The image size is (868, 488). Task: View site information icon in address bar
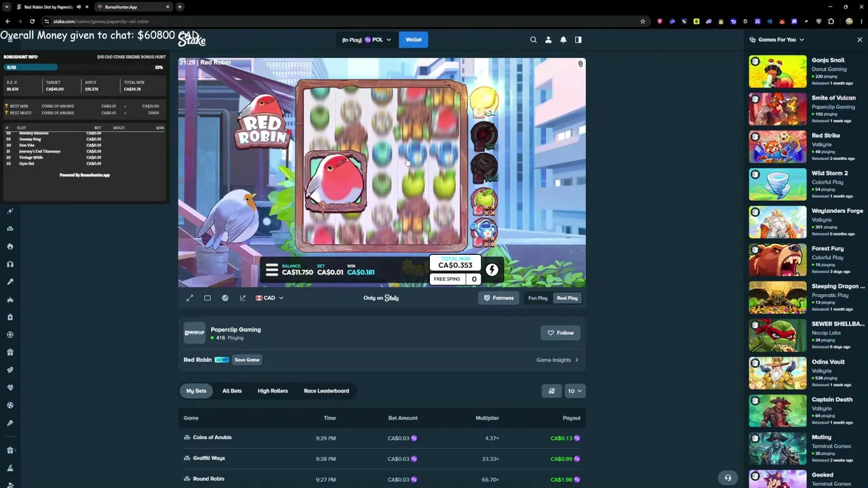[x=47, y=21]
